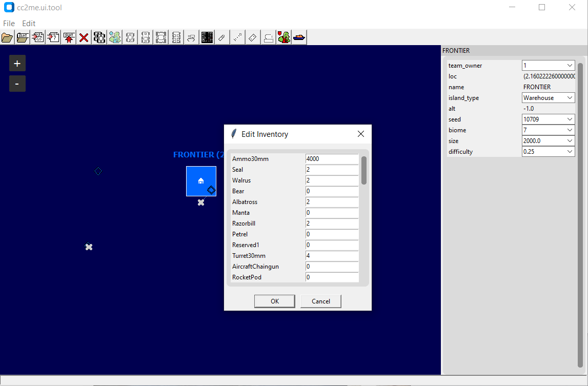
Task: Select the export-to-XML toolbar icon
Action: click(x=37, y=37)
